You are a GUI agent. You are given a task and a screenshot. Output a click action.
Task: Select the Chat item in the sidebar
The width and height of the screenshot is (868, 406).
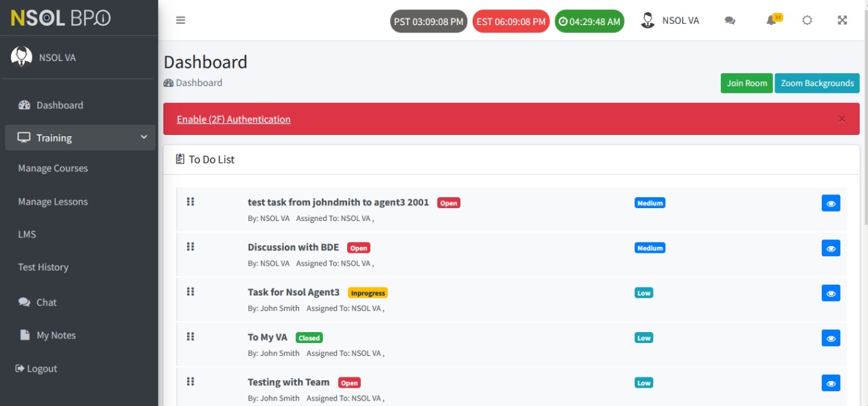(46, 302)
